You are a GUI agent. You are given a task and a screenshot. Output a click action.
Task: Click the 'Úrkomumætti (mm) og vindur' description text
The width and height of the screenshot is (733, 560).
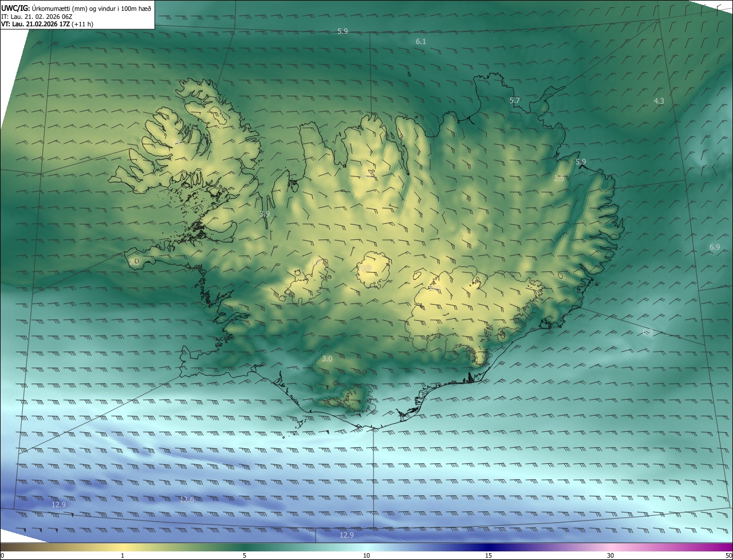[x=73, y=7]
